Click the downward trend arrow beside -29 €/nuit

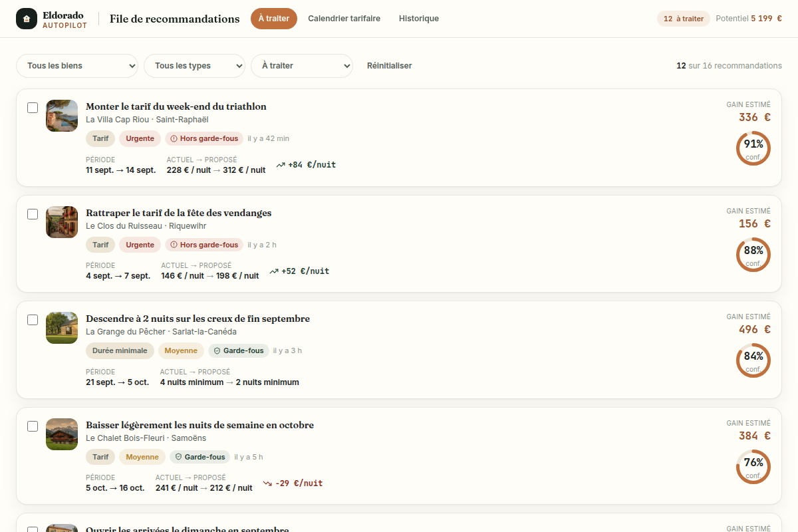(x=267, y=483)
